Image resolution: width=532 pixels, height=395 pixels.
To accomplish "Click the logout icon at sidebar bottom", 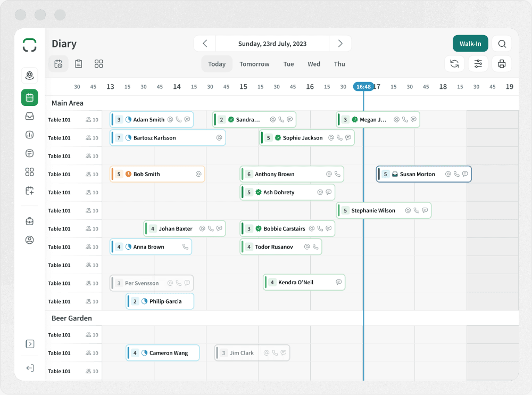I will point(30,368).
